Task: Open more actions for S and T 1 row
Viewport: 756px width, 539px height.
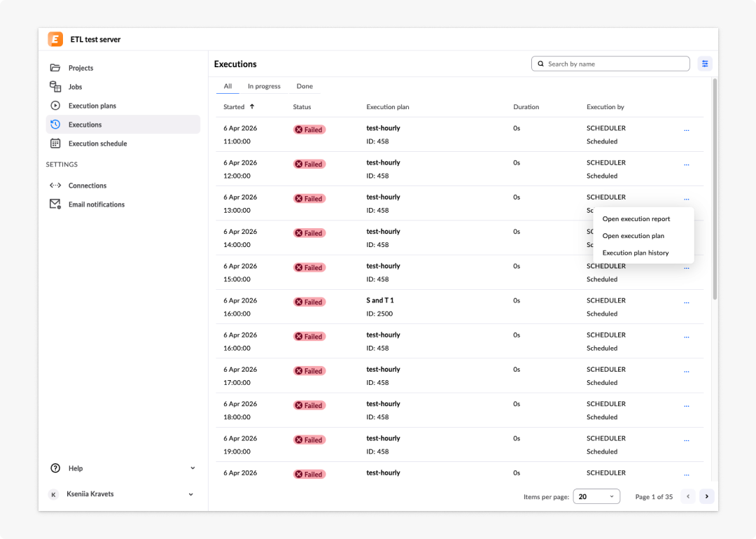Action: point(687,303)
